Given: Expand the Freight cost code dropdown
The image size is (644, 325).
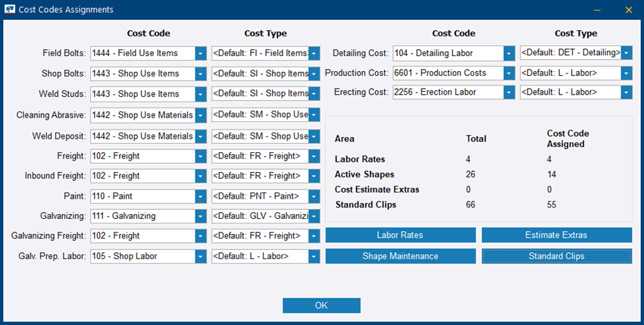Looking at the screenshot, I should 200,155.
